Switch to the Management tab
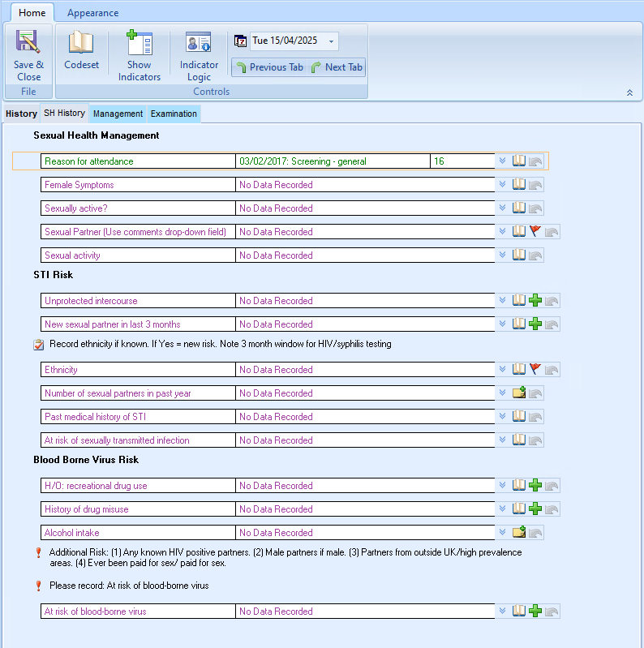This screenshot has width=644, height=648. pyautogui.click(x=118, y=114)
